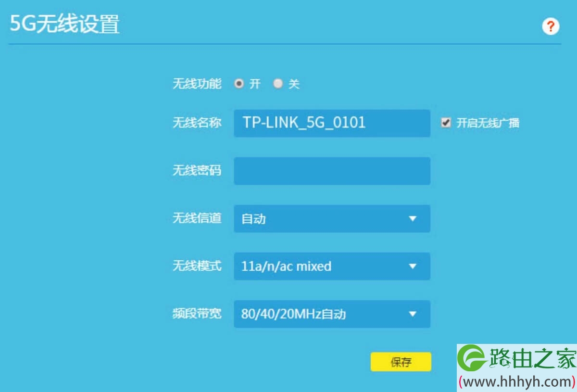Click the 频段带宽 label
The image size is (577, 392).
click(197, 314)
